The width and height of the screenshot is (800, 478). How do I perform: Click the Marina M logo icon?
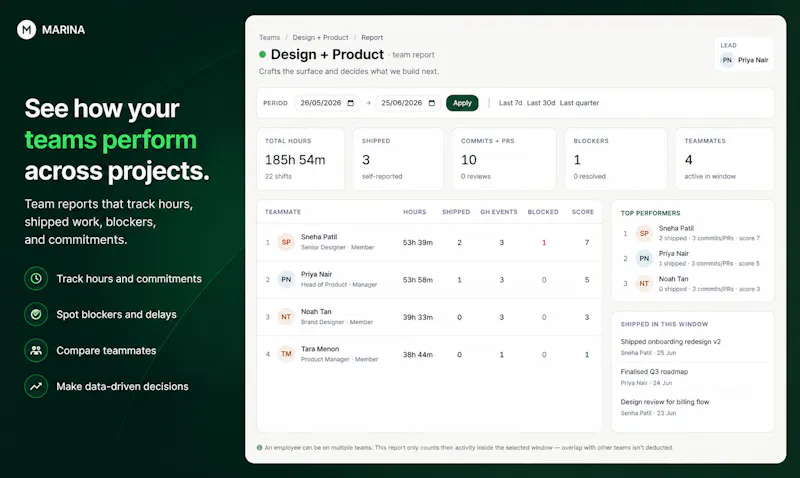pyautogui.click(x=27, y=30)
